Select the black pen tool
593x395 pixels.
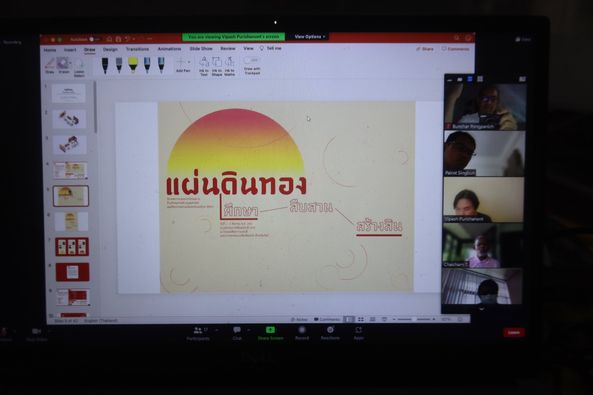[105, 65]
